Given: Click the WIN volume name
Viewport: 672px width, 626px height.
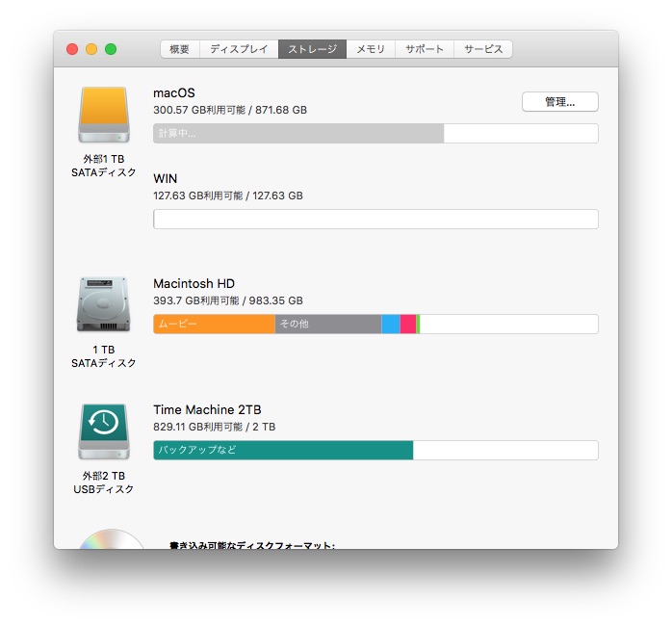Looking at the screenshot, I should (165, 178).
